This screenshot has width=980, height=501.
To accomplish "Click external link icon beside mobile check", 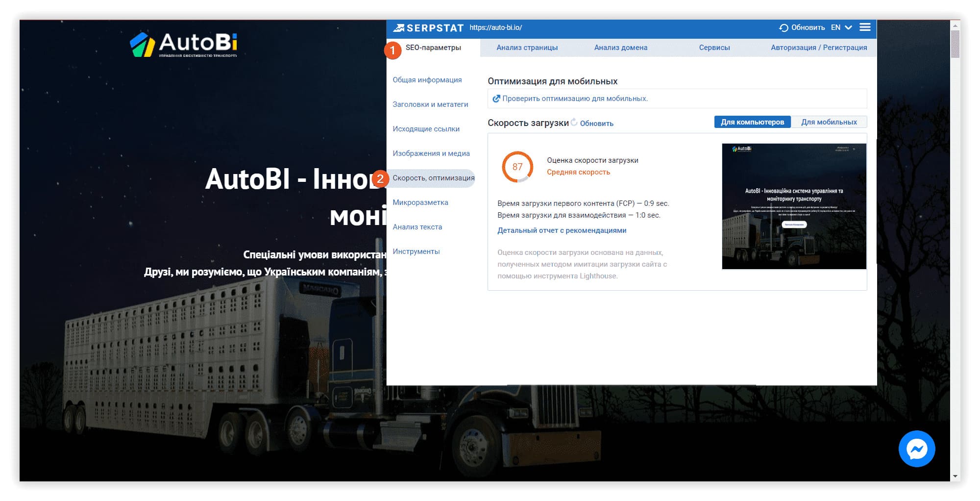I will pos(496,99).
